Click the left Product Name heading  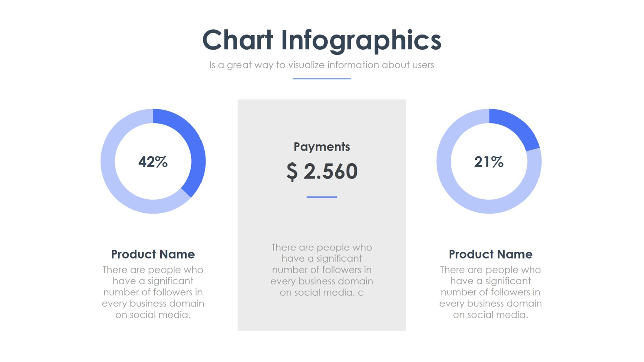click(153, 254)
